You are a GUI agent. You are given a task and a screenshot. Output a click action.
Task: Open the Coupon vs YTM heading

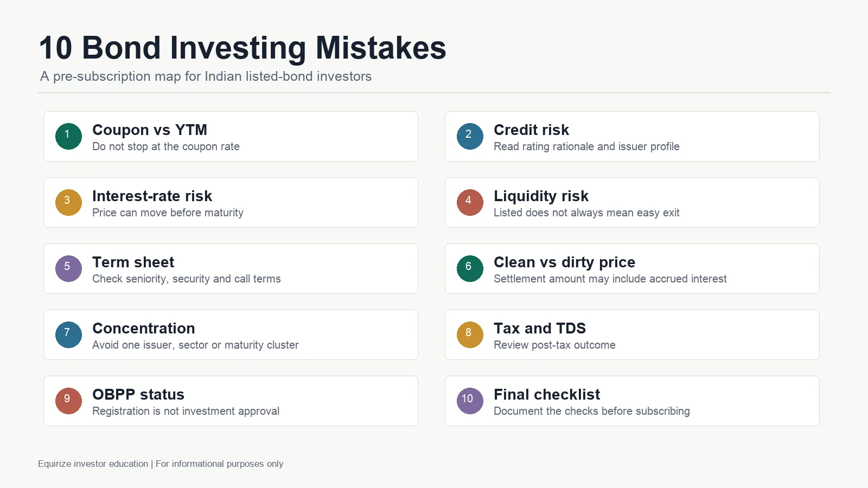150,130
